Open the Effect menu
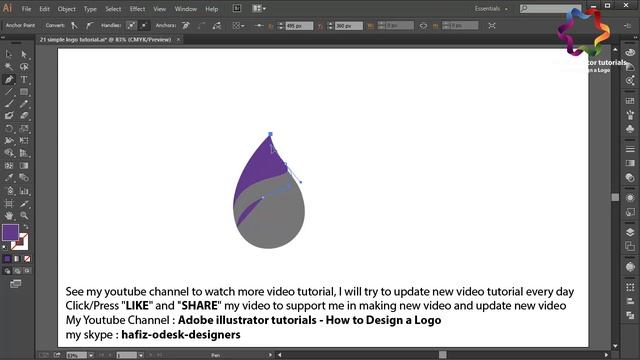This screenshot has width=640, height=360. tap(137, 9)
